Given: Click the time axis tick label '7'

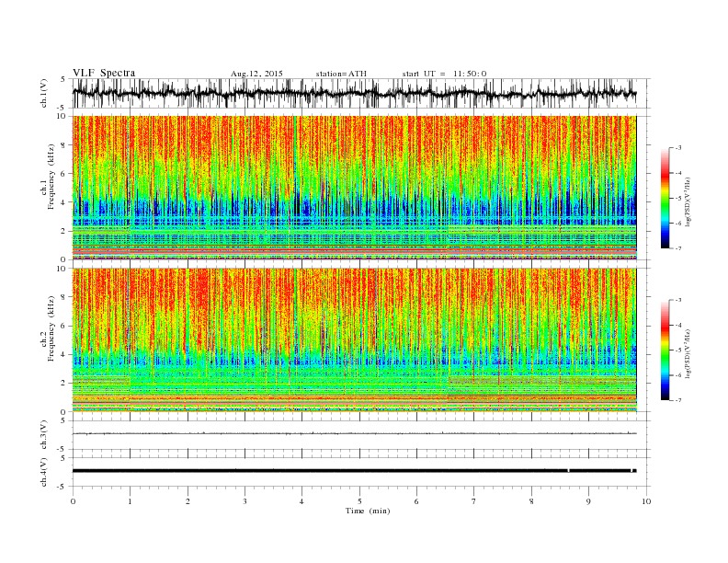Looking at the screenshot, I should click(474, 501).
